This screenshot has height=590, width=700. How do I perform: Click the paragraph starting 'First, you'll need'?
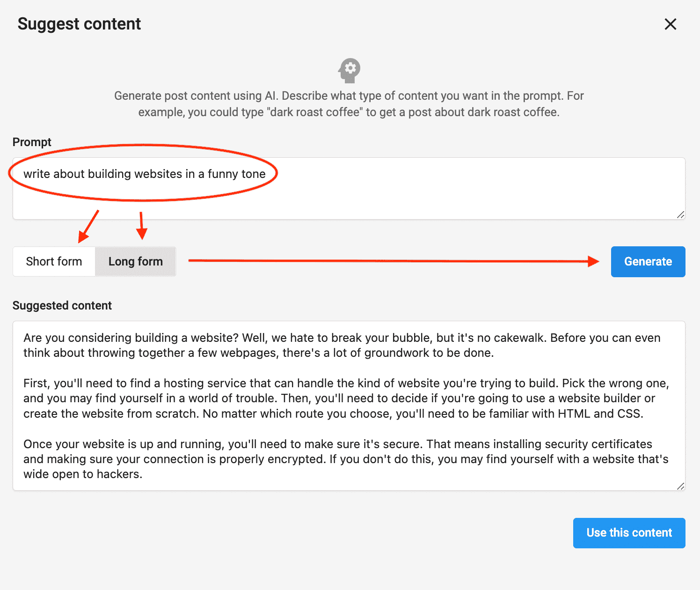pos(346,398)
